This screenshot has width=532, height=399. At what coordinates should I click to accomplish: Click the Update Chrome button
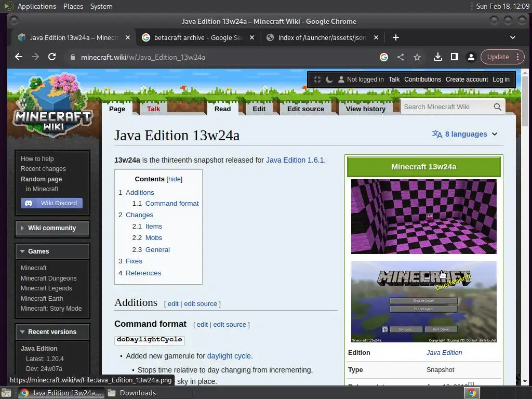click(498, 57)
